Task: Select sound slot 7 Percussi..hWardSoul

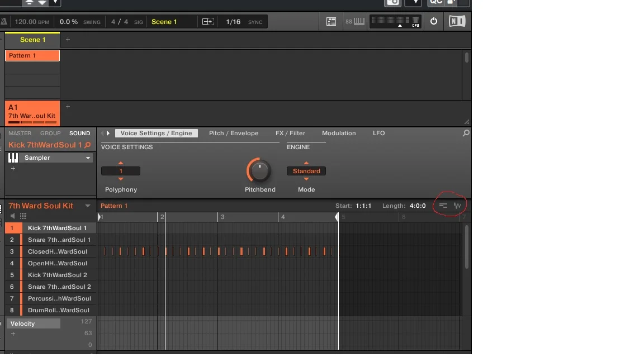Action: [50, 298]
